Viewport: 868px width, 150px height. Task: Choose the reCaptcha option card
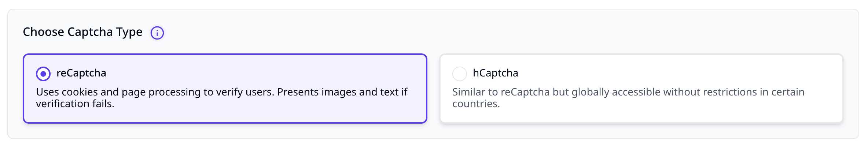(x=225, y=89)
